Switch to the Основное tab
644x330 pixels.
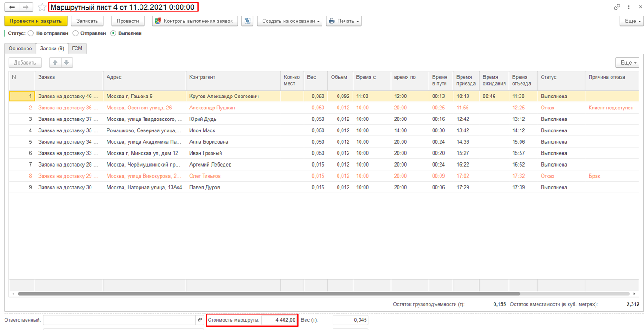(x=20, y=49)
